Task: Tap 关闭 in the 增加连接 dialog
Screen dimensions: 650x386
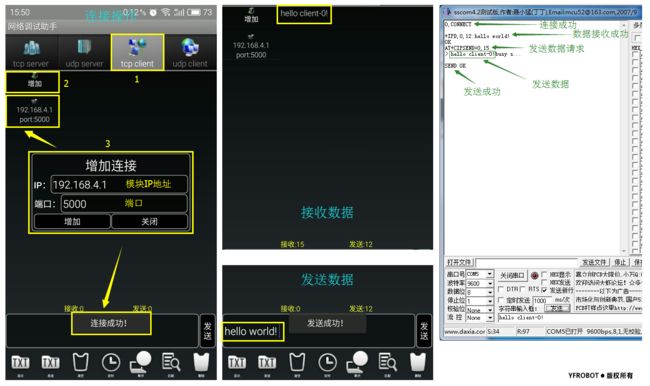Action: click(150, 221)
